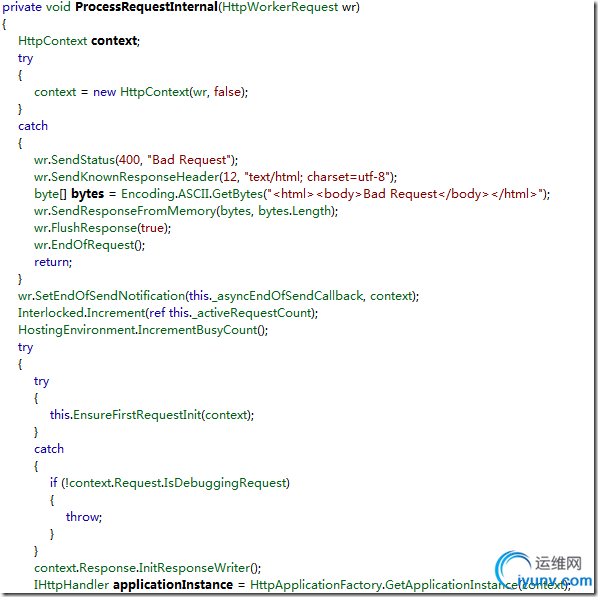Click the 'return;' statement
Screen dimensions: 598x597
pyautogui.click(x=53, y=262)
